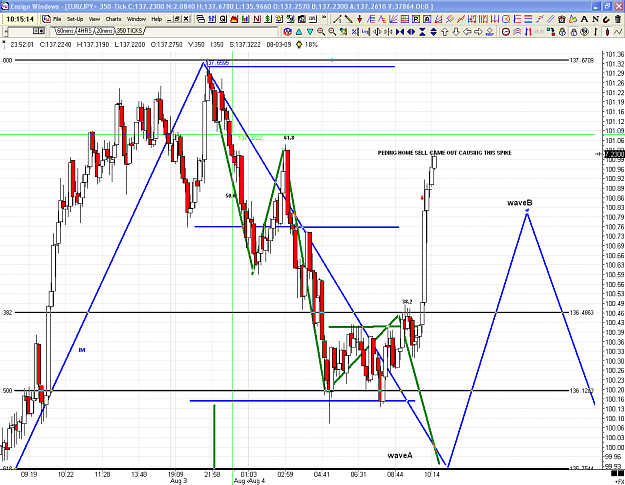
Task: Click the spike annotation text on chart
Action: tap(444, 153)
